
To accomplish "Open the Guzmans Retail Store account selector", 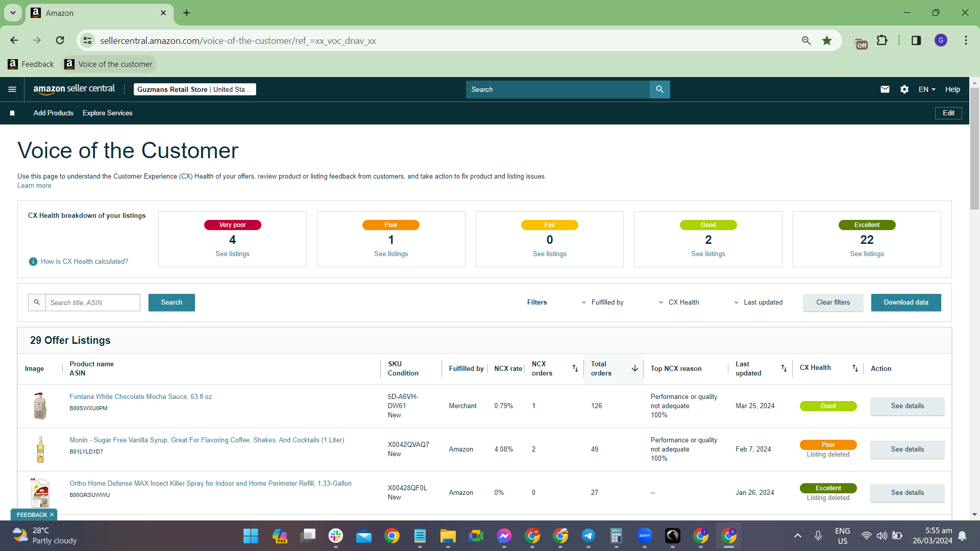I will tap(194, 89).
